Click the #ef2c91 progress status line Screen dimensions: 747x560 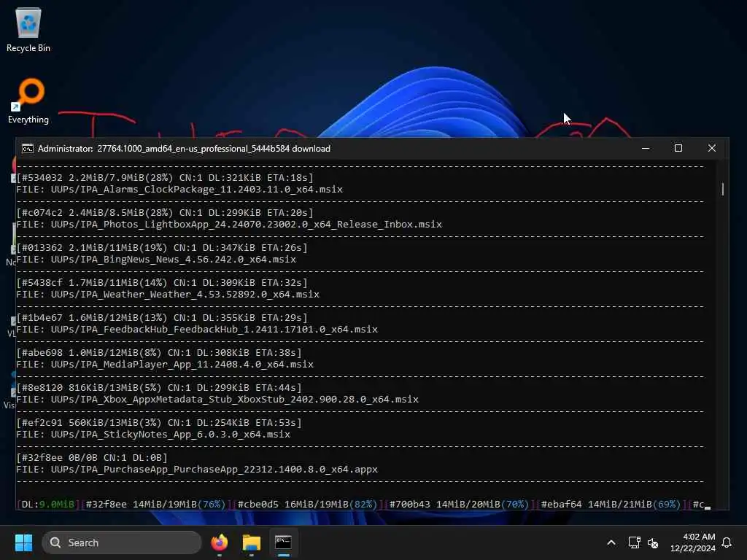pyautogui.click(x=159, y=423)
